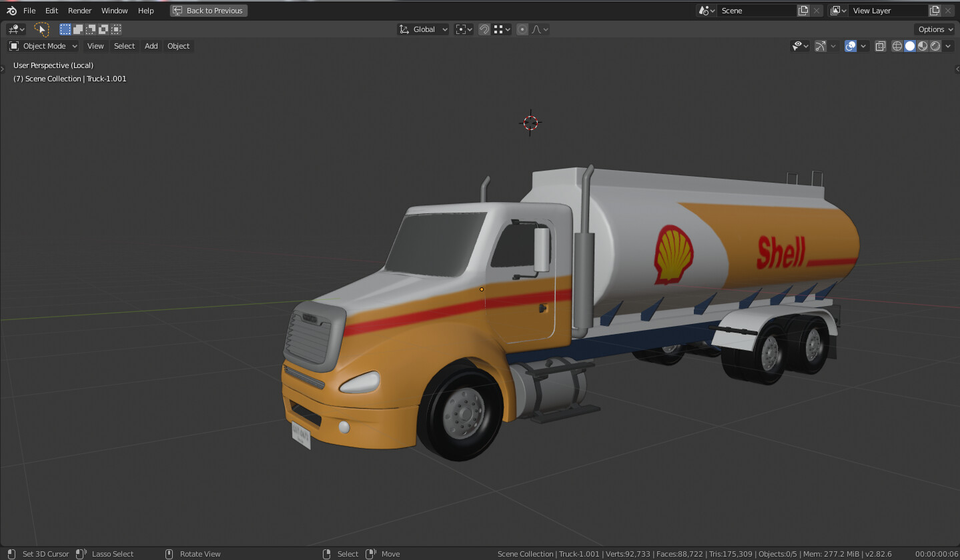The width and height of the screenshot is (960, 560).
Task: Click the Scene name field
Action: pyautogui.click(x=757, y=11)
